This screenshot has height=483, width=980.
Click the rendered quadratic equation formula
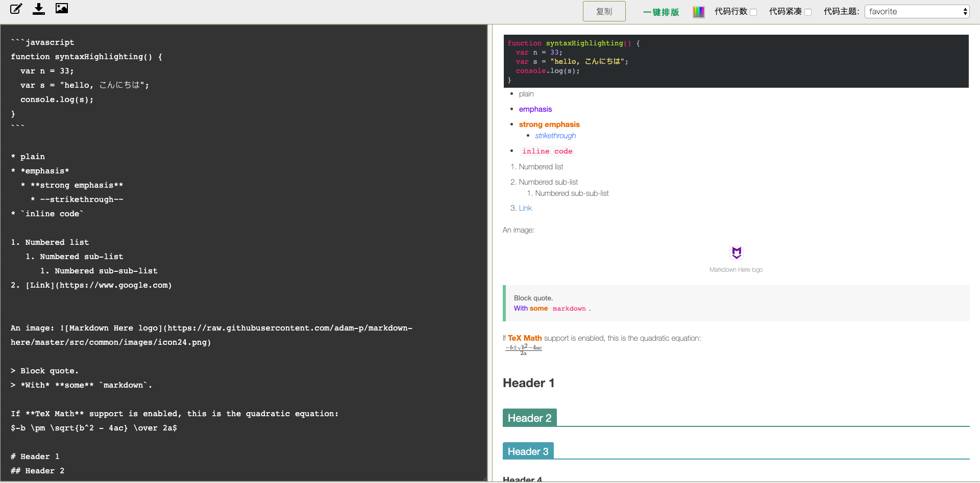click(x=524, y=349)
